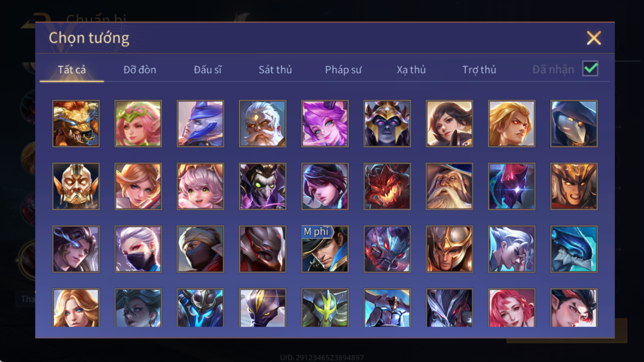Select the grey-bearded wizard with hat

tap(449, 187)
